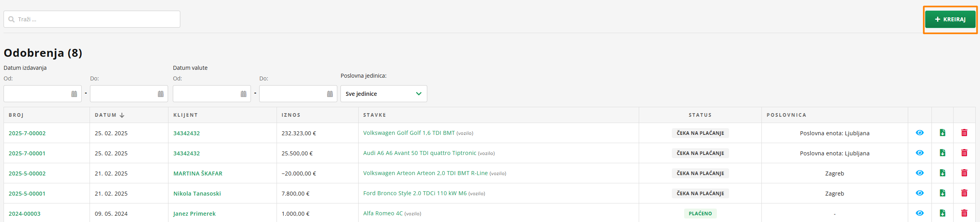Image resolution: width=980 pixels, height=222 pixels.
Task: Open client Nikola Tanasoski
Action: [197, 194]
